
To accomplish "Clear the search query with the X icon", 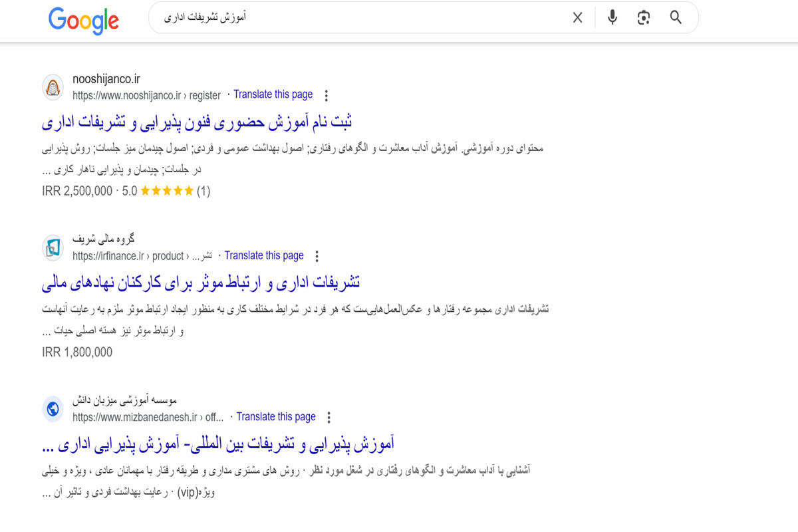I will 577,18.
